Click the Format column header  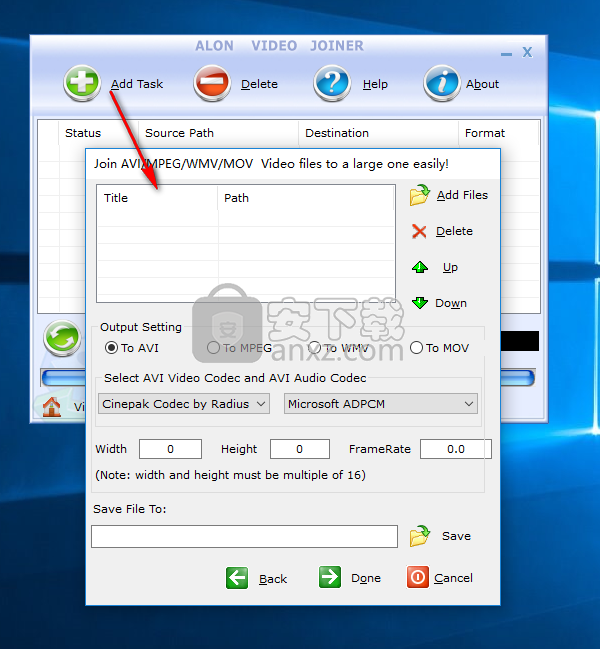(499, 133)
